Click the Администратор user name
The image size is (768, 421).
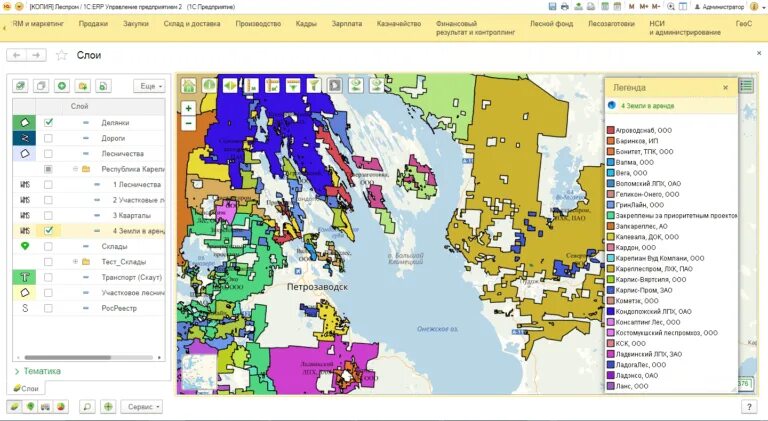pos(723,7)
